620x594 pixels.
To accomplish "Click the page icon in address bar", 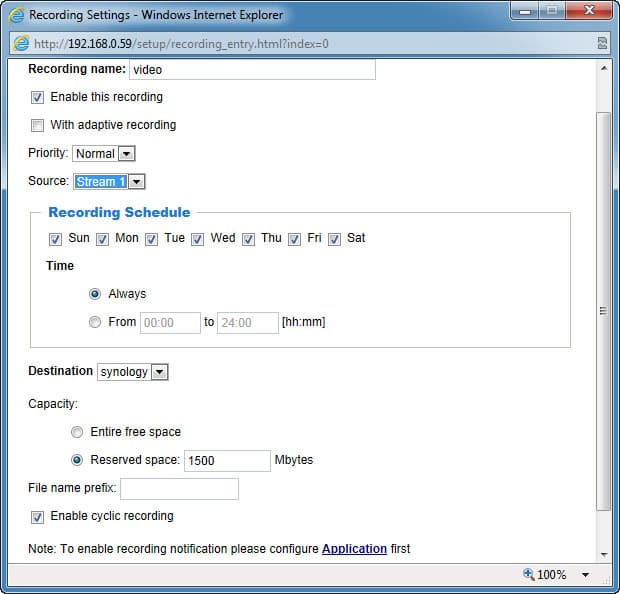I will coord(21,43).
